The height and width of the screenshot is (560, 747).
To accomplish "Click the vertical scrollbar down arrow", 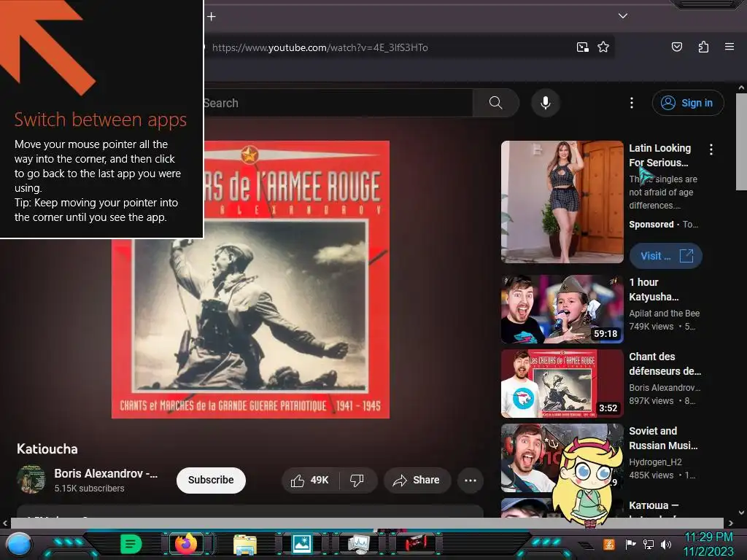I will pos(741,513).
